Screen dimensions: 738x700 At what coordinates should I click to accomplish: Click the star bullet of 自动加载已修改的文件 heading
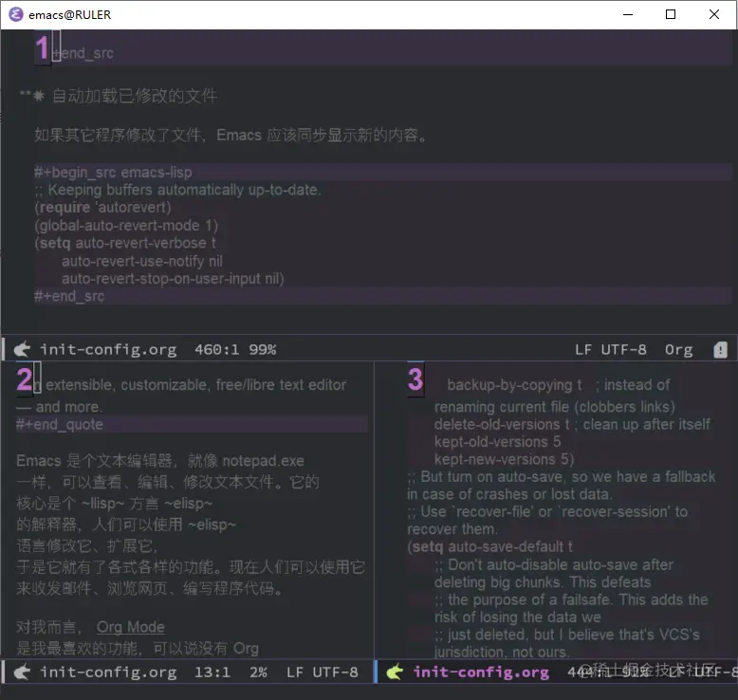pos(39,96)
